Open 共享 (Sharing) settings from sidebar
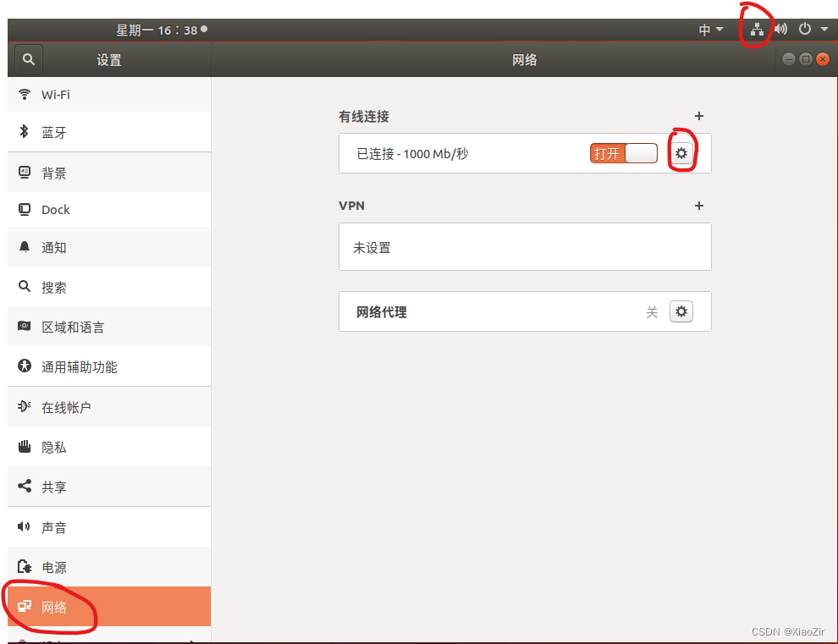The height and width of the screenshot is (644, 838). coord(54,487)
